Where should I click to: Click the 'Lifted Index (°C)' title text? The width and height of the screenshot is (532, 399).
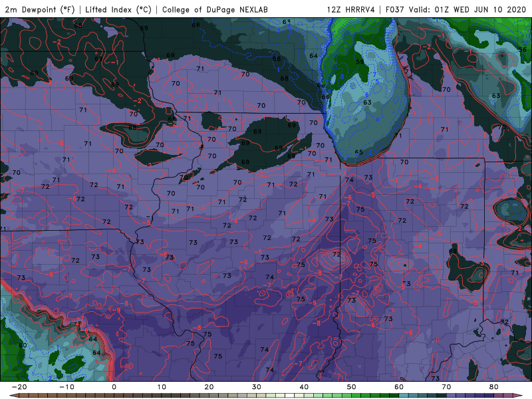[118, 9]
